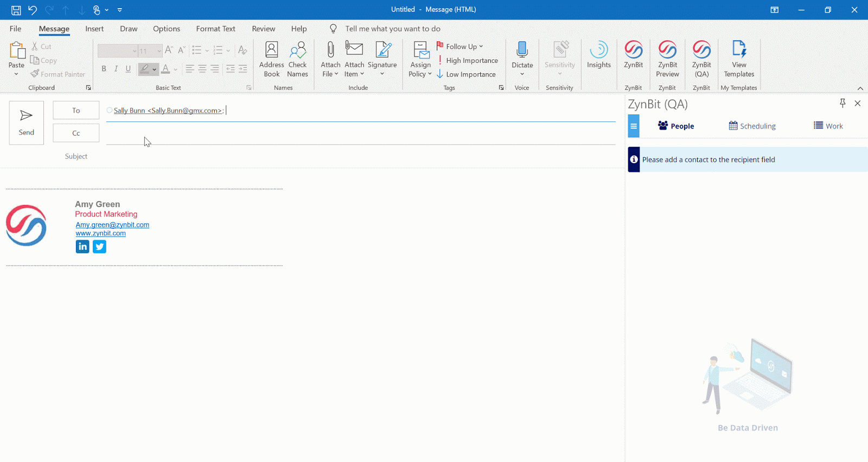Open Basic Text dialog launcher
The height and width of the screenshot is (462, 868).
[x=249, y=88]
